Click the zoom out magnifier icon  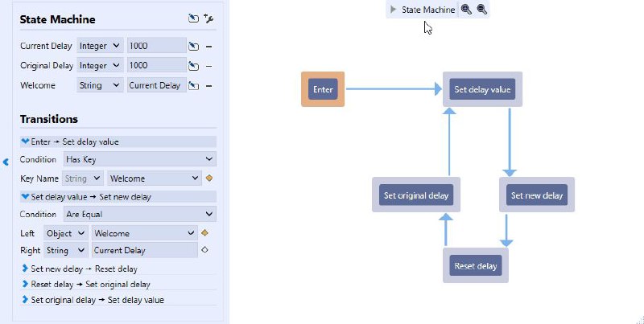pos(482,10)
